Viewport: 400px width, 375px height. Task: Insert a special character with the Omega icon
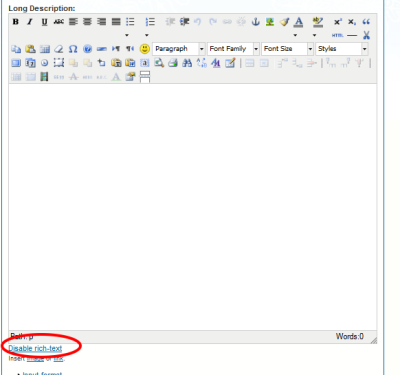pos(73,49)
